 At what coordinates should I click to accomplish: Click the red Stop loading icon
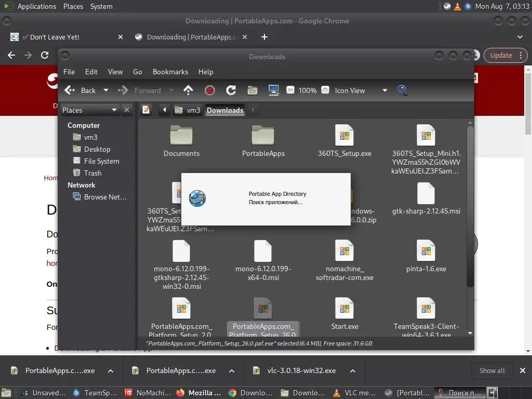(x=210, y=90)
